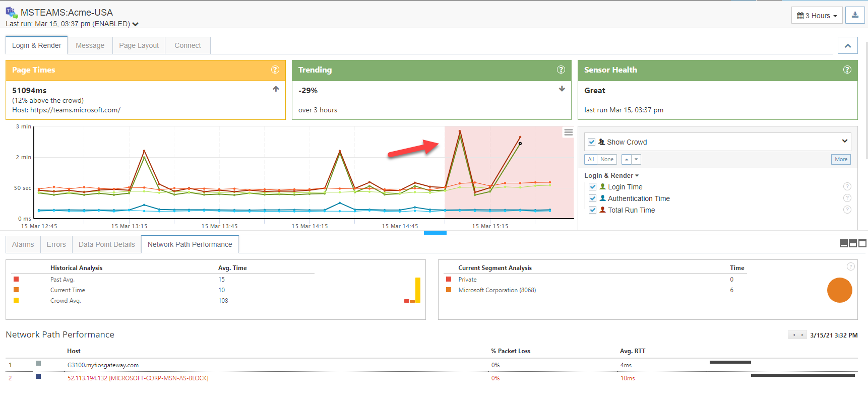Click the RTT bar for G3100 gateway hop
Image resolution: width=868 pixels, height=406 pixels.
(x=730, y=362)
